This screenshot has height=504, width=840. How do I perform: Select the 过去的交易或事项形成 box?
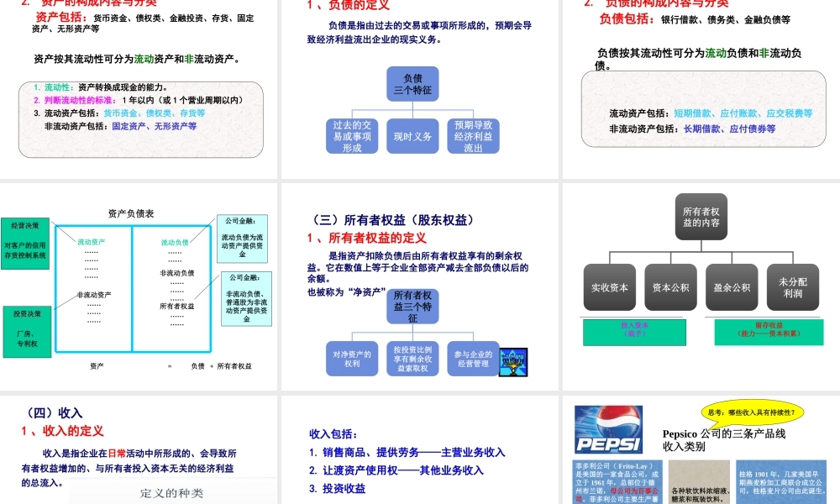[351, 134]
